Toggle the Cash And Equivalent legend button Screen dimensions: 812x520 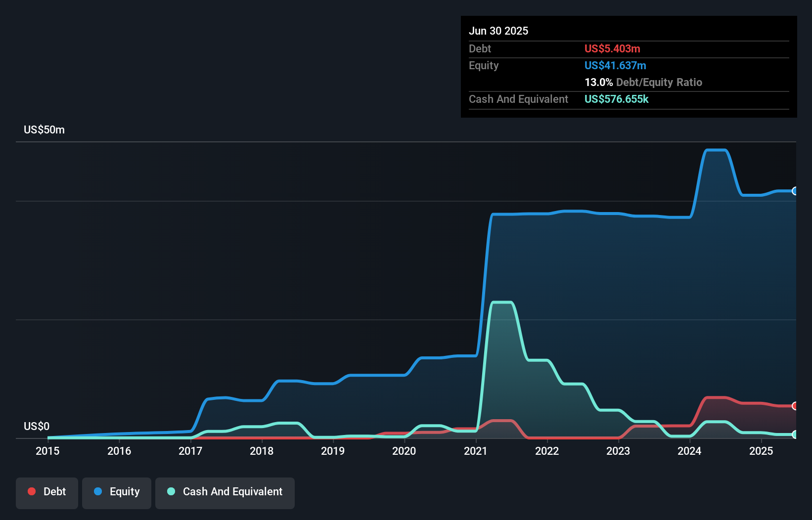pos(225,493)
